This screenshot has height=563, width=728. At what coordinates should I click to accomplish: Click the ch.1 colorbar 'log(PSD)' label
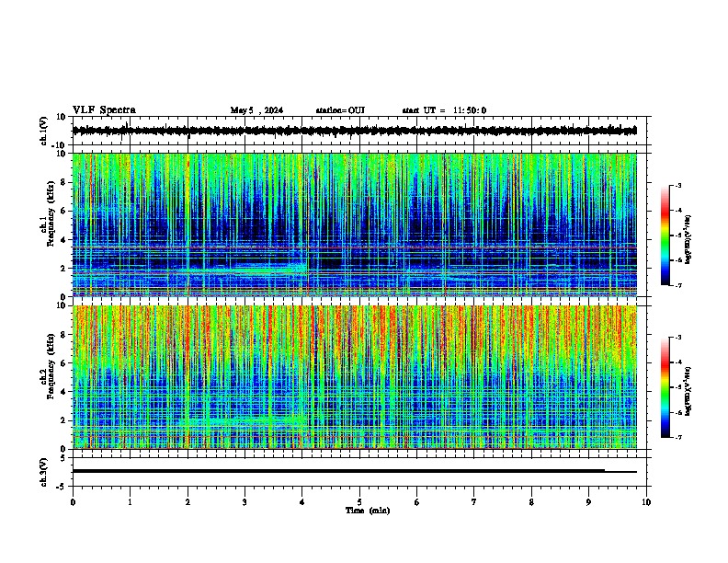pyautogui.click(x=688, y=239)
